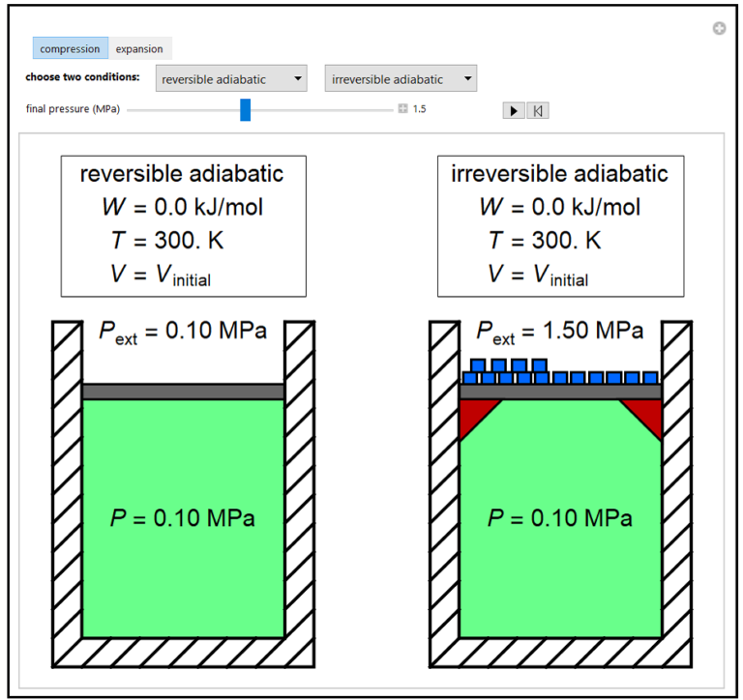Viewport: 743px width, 700px height.
Task: Switch to the expansion tab
Action: [x=139, y=48]
